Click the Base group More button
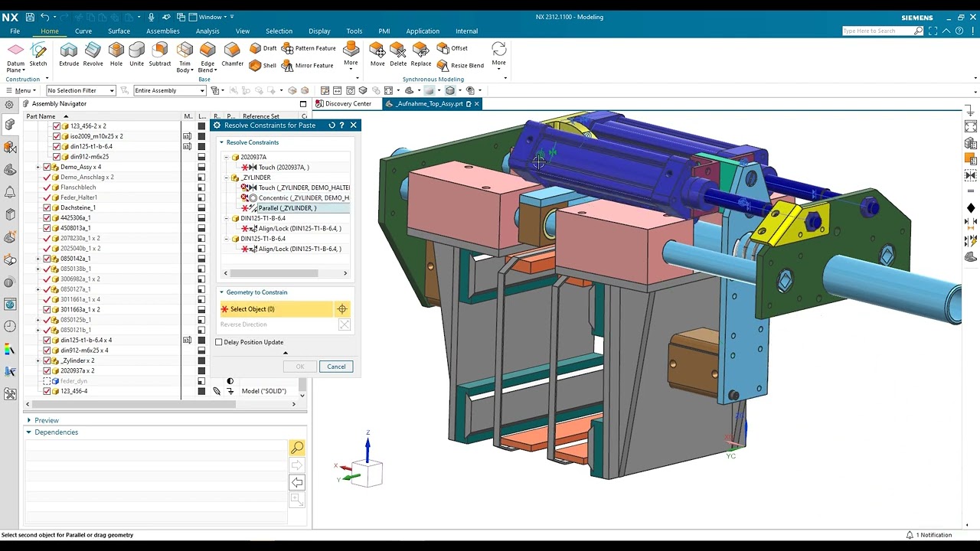This screenshot has width=980, height=551. click(x=351, y=55)
